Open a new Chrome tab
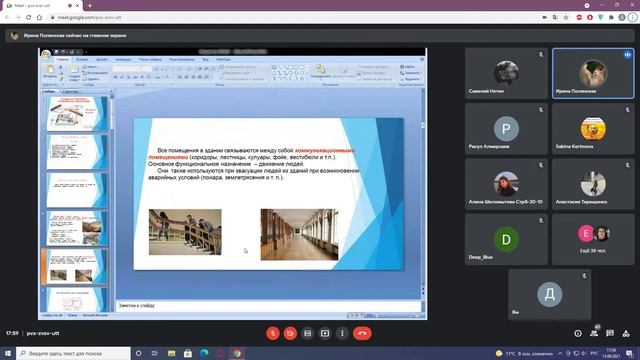Viewport: 640px width, 360px height. click(90, 6)
